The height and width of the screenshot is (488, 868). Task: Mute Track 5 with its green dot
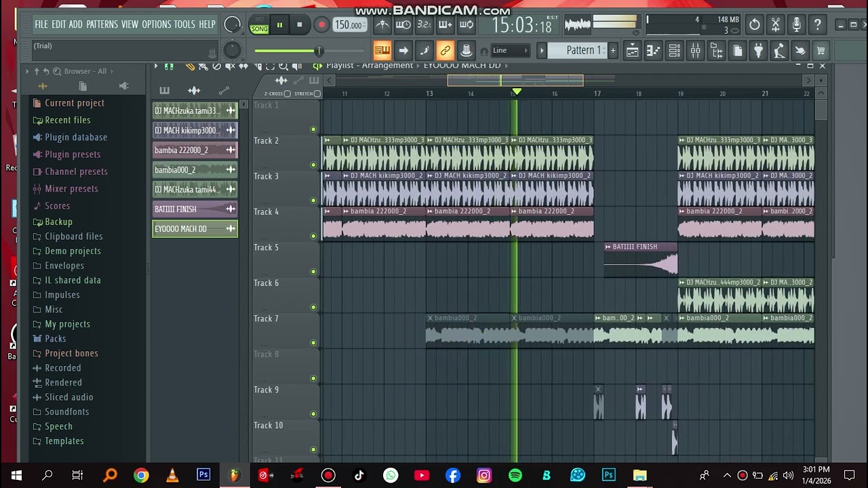(x=313, y=272)
